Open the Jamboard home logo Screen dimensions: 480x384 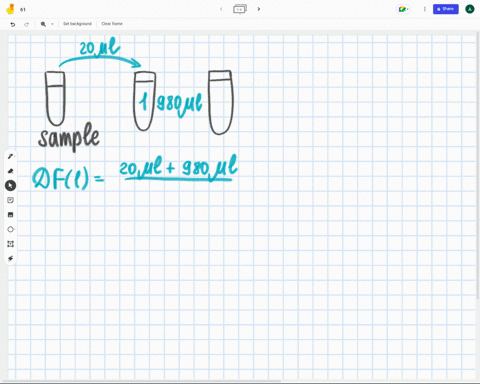10,9
